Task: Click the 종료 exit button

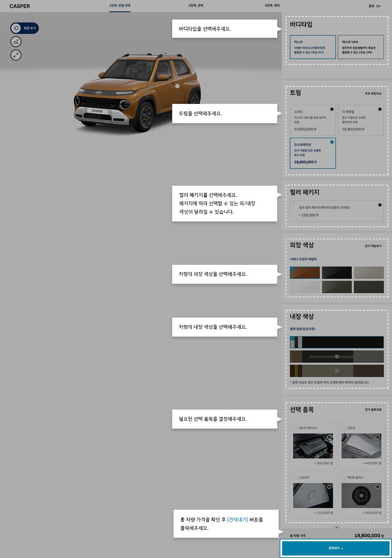Action: (x=374, y=6)
